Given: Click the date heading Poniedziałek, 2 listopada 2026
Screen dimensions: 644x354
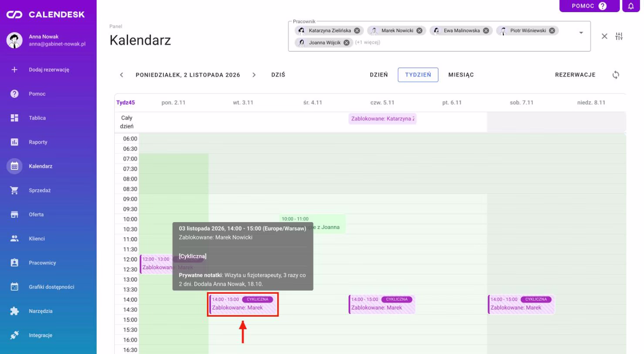Looking at the screenshot, I should coord(188,75).
